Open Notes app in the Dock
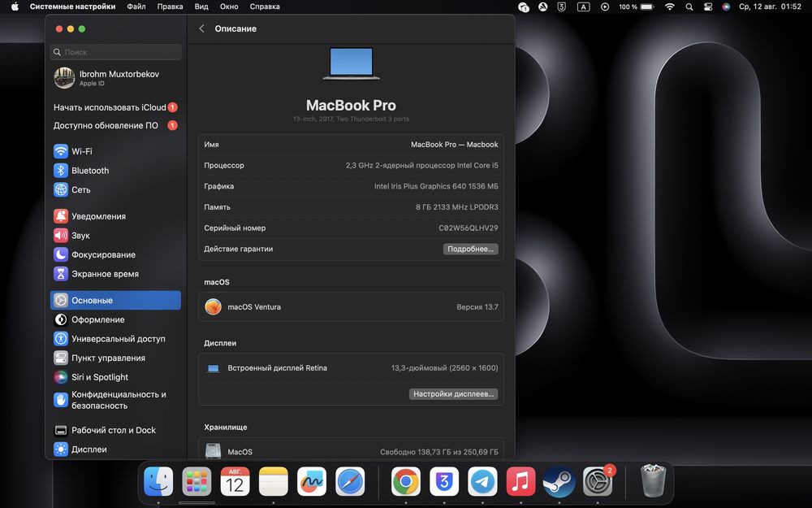 tap(274, 481)
